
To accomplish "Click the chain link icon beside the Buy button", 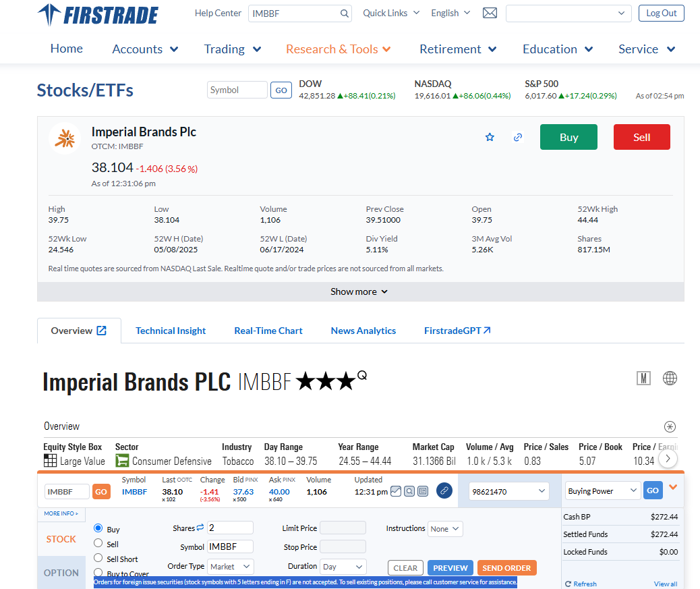I will (518, 137).
